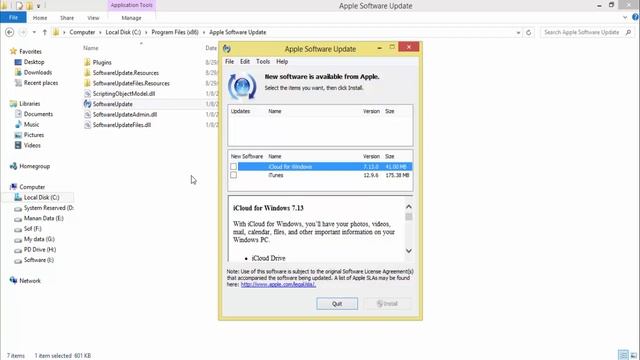
Task: Click Local Disk (C:) in the breadcrumb
Action: pos(123,32)
